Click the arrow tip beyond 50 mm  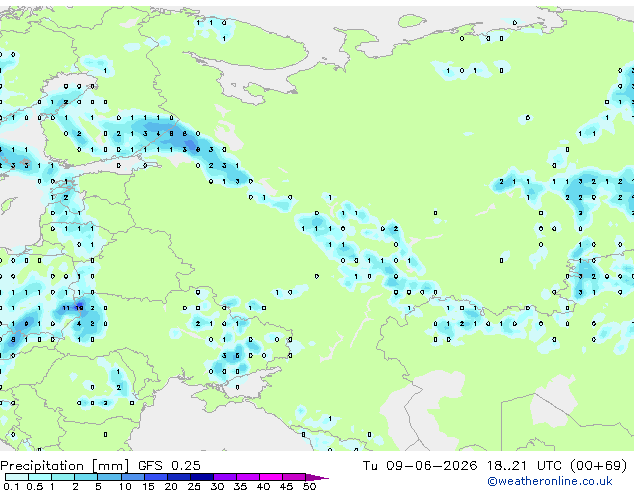click(x=317, y=477)
